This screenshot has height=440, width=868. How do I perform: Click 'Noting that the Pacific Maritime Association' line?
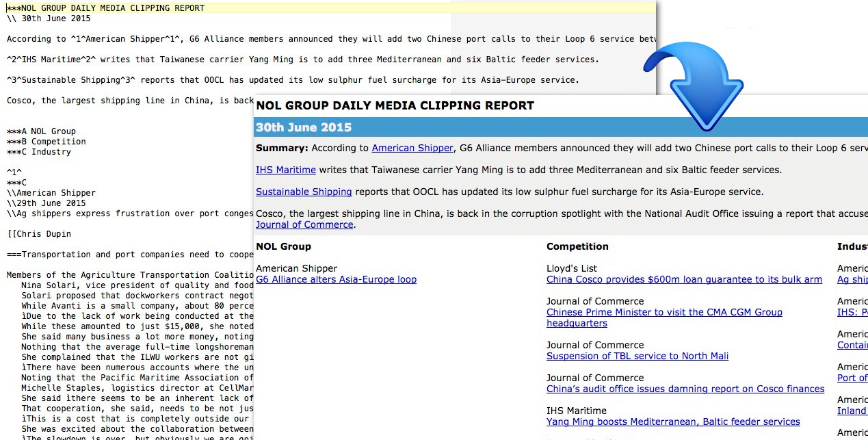coord(137,378)
